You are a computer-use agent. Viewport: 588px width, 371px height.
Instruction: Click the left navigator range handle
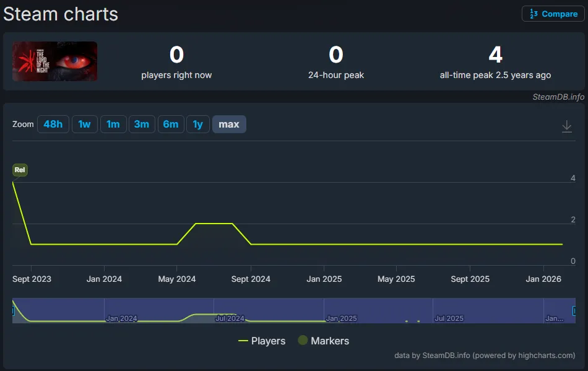pyautogui.click(x=13, y=311)
